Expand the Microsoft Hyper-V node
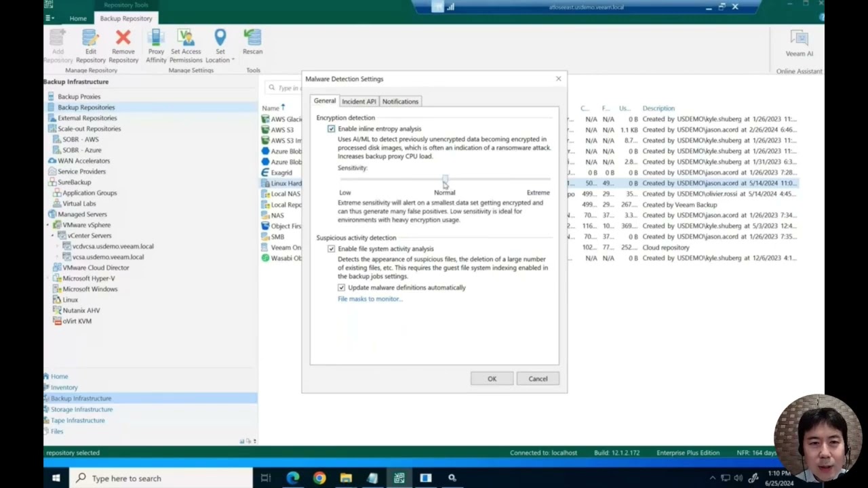The image size is (868, 488). click(x=48, y=279)
